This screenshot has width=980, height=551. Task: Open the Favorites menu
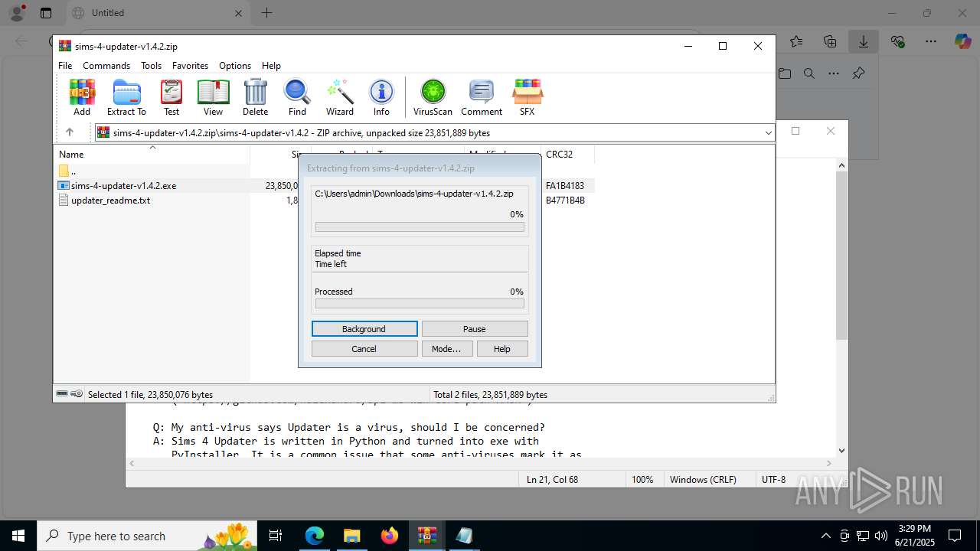click(190, 66)
